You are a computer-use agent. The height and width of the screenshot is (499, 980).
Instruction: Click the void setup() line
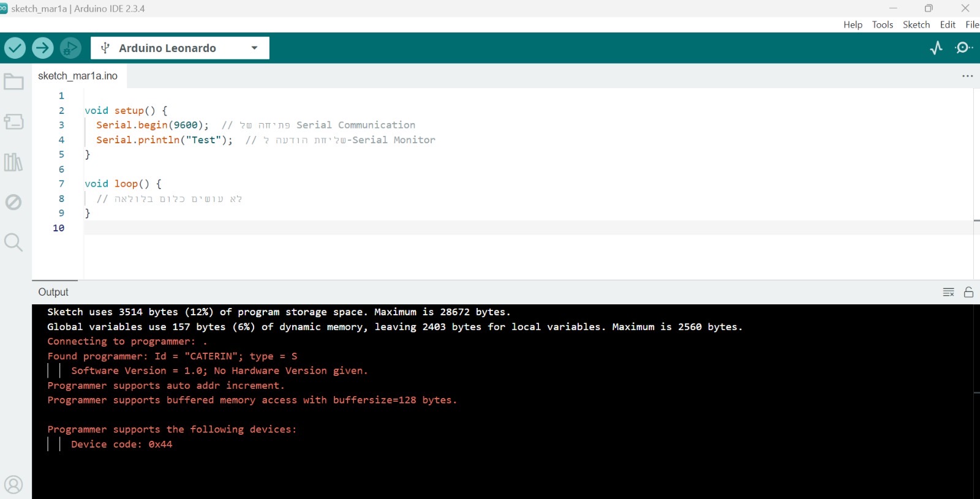pos(126,110)
